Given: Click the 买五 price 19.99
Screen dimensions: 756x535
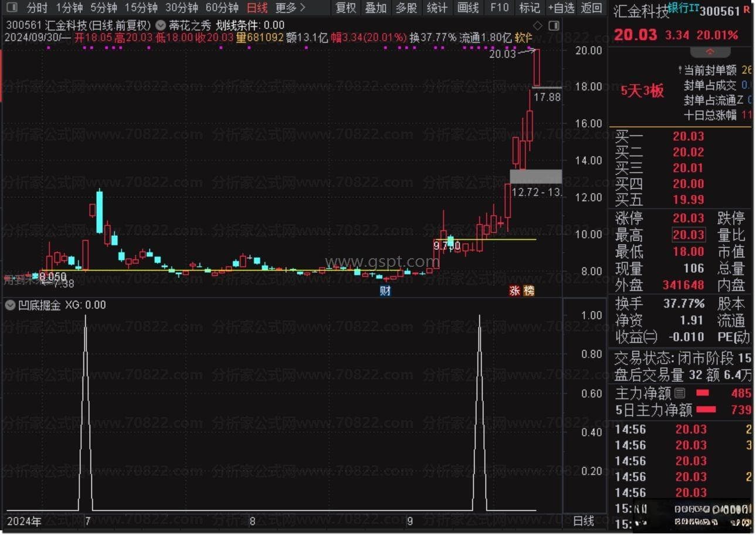Looking at the screenshot, I should (x=689, y=200).
